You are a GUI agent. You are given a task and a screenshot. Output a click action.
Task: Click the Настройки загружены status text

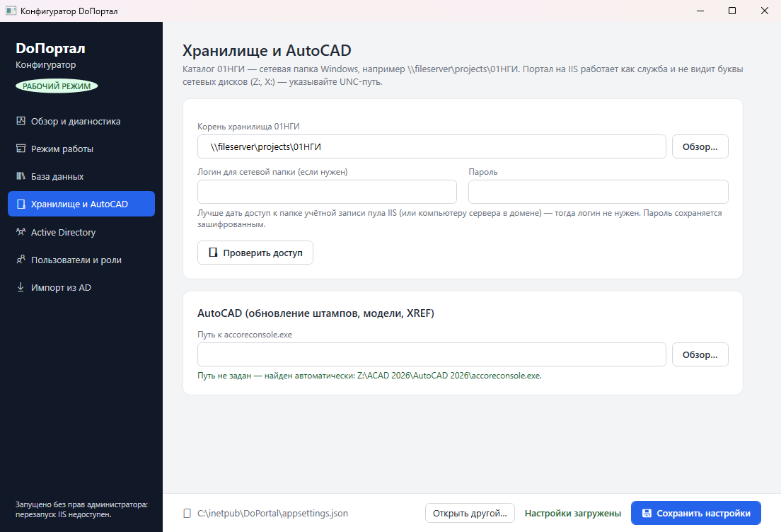(x=573, y=513)
